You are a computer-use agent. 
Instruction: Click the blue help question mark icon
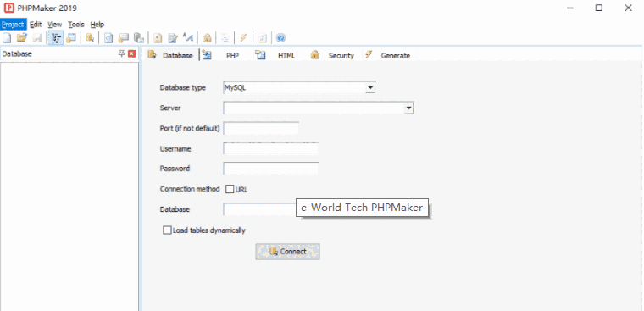pyautogui.click(x=281, y=38)
